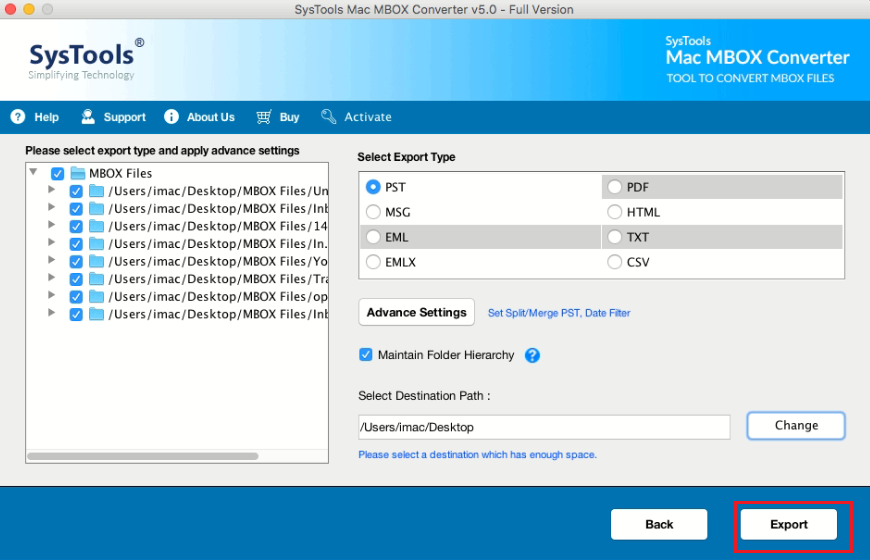
Task: Expand the tree node ending Tra
Action: (x=52, y=278)
